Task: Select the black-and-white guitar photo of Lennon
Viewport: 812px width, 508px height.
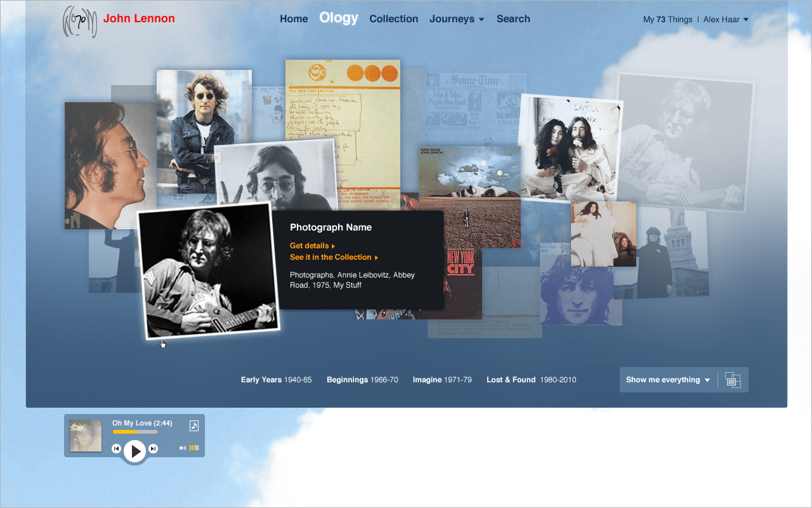Action: coord(209,271)
